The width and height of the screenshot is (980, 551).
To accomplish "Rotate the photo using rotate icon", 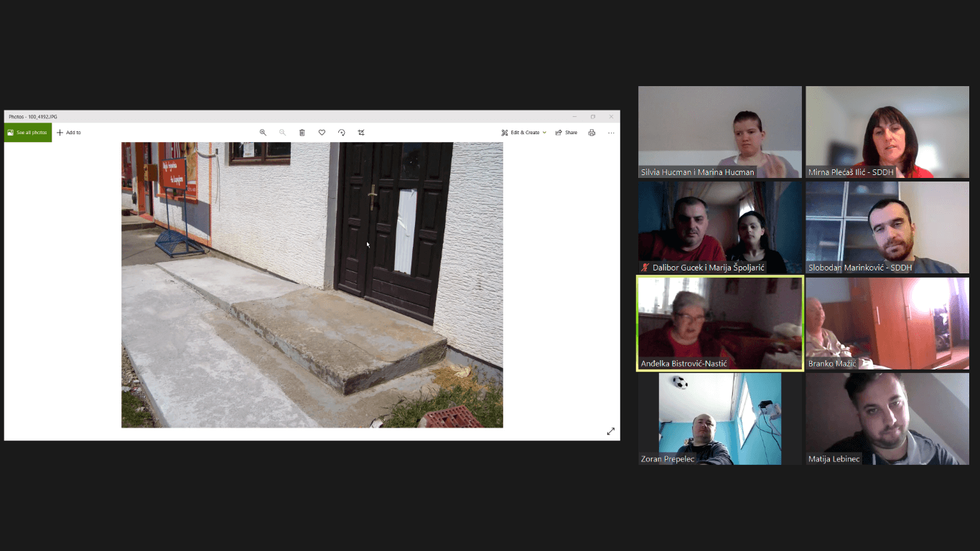I will (341, 133).
